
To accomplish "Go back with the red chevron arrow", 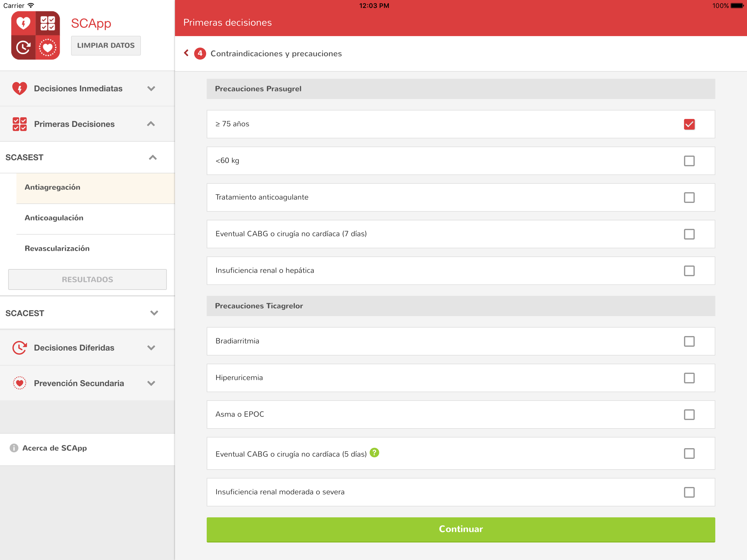I will pos(186,53).
